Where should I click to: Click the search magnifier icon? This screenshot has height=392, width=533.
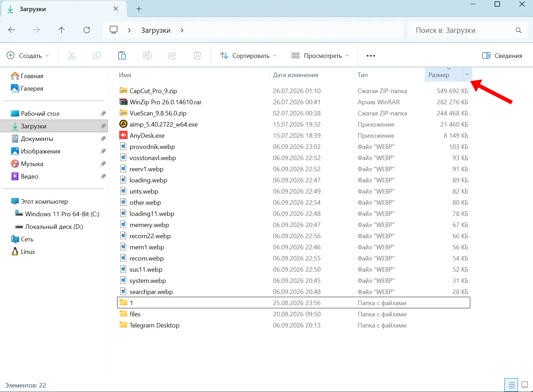pyautogui.click(x=519, y=30)
